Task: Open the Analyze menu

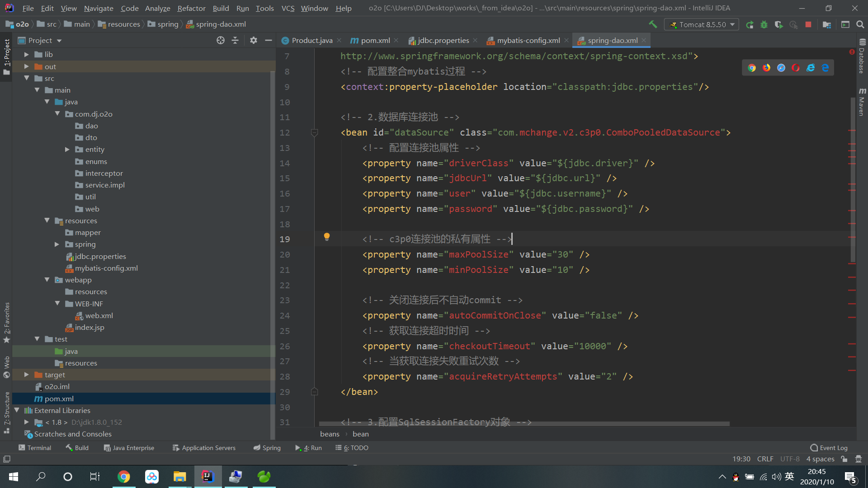Action: coord(157,8)
